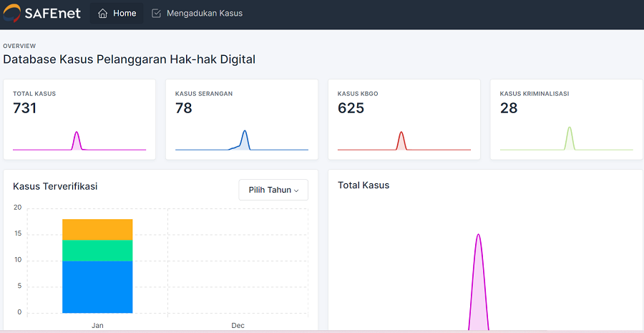Click the orange bar segment for Jan

tap(97, 229)
